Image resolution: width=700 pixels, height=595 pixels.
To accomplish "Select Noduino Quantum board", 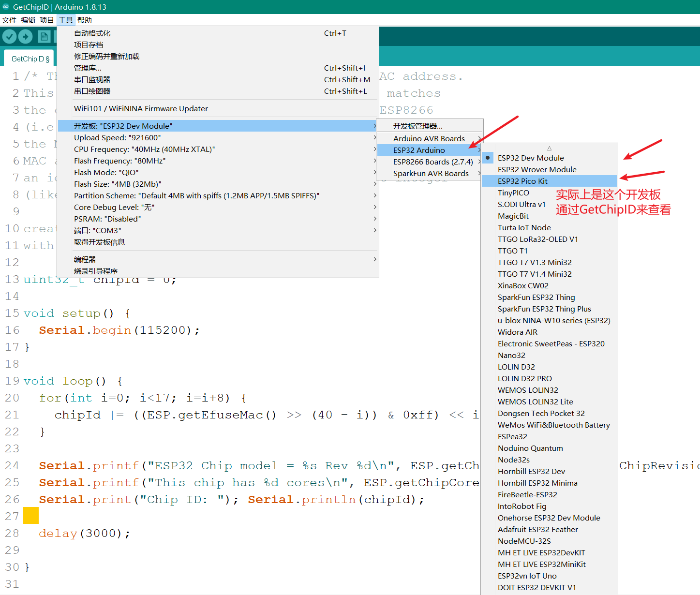I will pos(549,448).
